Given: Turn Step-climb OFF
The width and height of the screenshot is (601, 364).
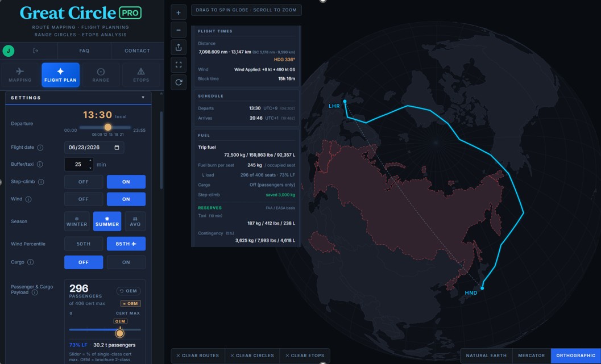Looking at the screenshot, I should (84, 182).
